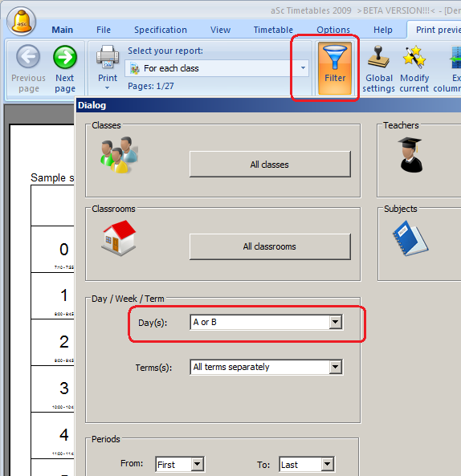This screenshot has height=476, width=461.
Task: Click the 'All classrooms' button
Action: [270, 246]
